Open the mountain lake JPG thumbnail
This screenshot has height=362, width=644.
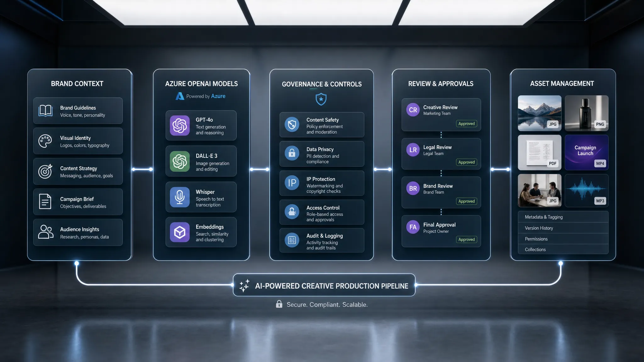click(x=540, y=113)
